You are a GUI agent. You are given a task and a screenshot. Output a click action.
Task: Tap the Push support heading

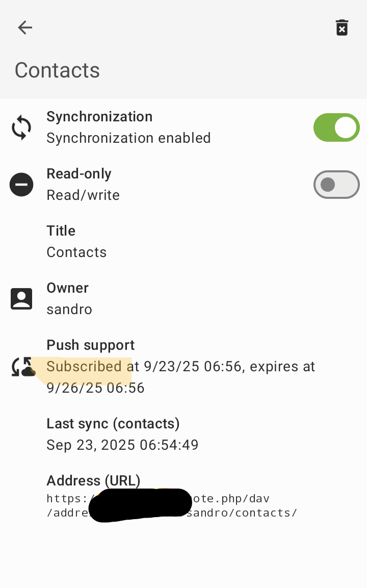[91, 345]
